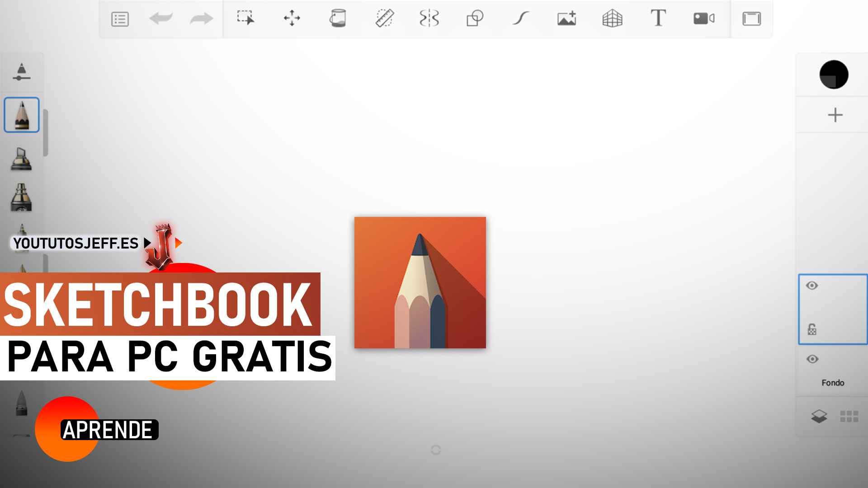Toggle fullscreen canvas mode
Screen dimensions: 868x488
point(752,19)
